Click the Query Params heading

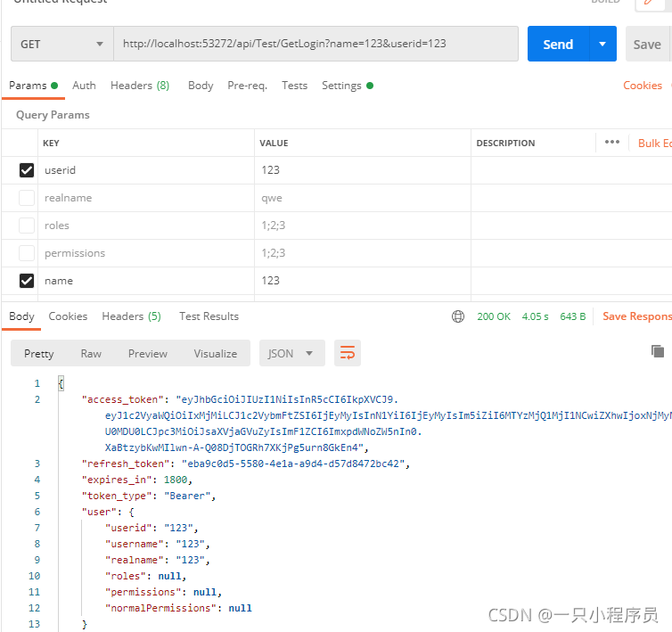click(53, 115)
